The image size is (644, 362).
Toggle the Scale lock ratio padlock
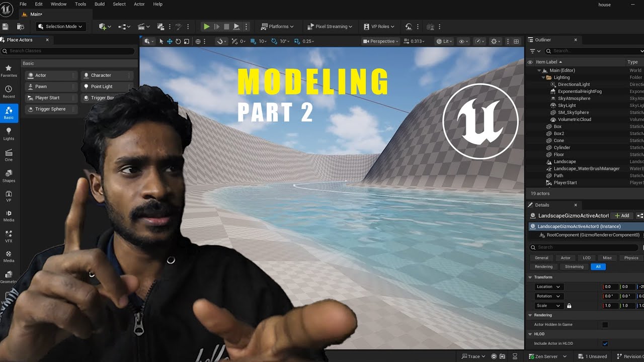(x=569, y=306)
